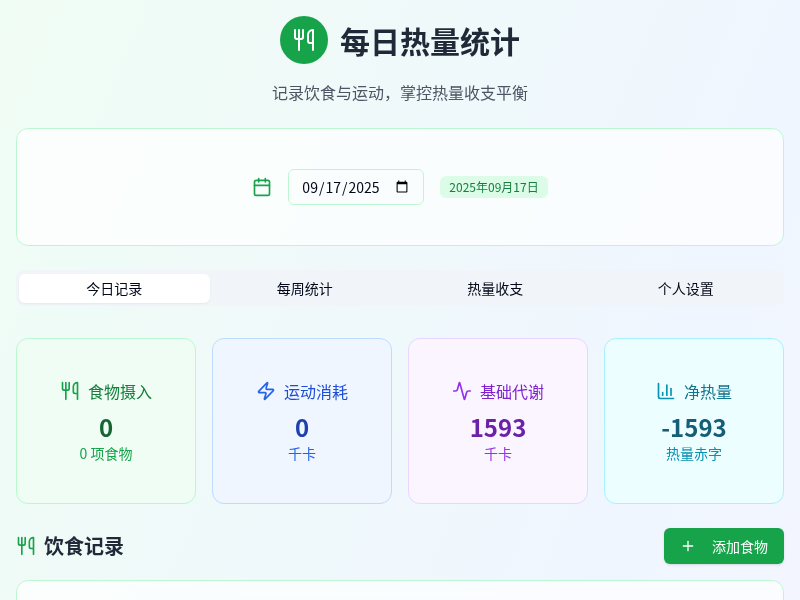
Task: Click the 基础代谢 card label
Action: (512, 392)
